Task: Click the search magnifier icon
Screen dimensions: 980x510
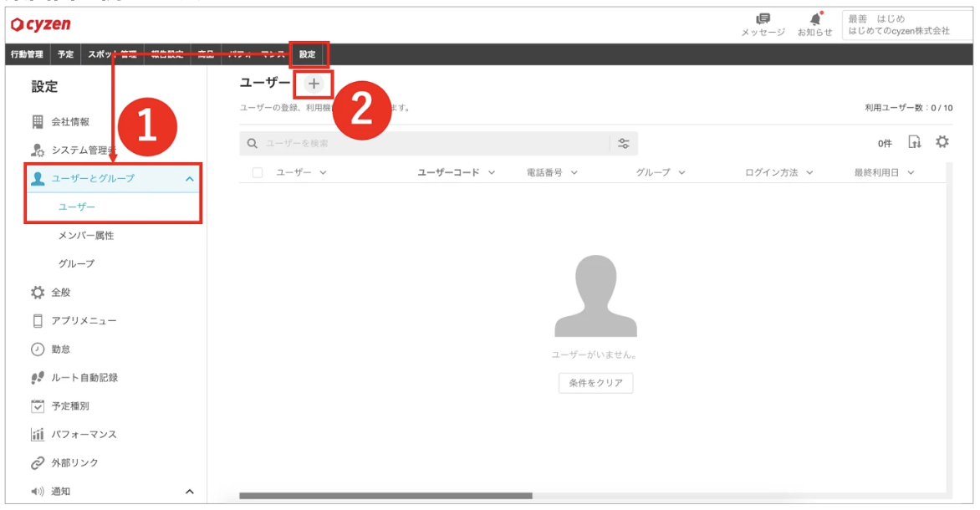Action: (x=252, y=143)
